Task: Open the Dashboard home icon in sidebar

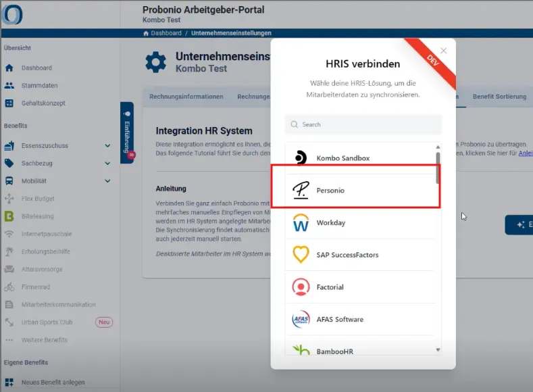Action: coord(9,68)
